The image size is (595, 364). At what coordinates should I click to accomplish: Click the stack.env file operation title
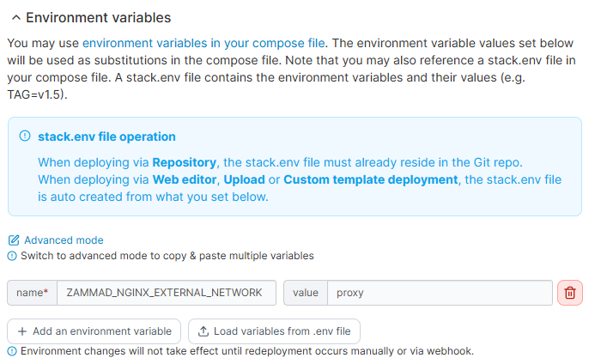(x=106, y=136)
